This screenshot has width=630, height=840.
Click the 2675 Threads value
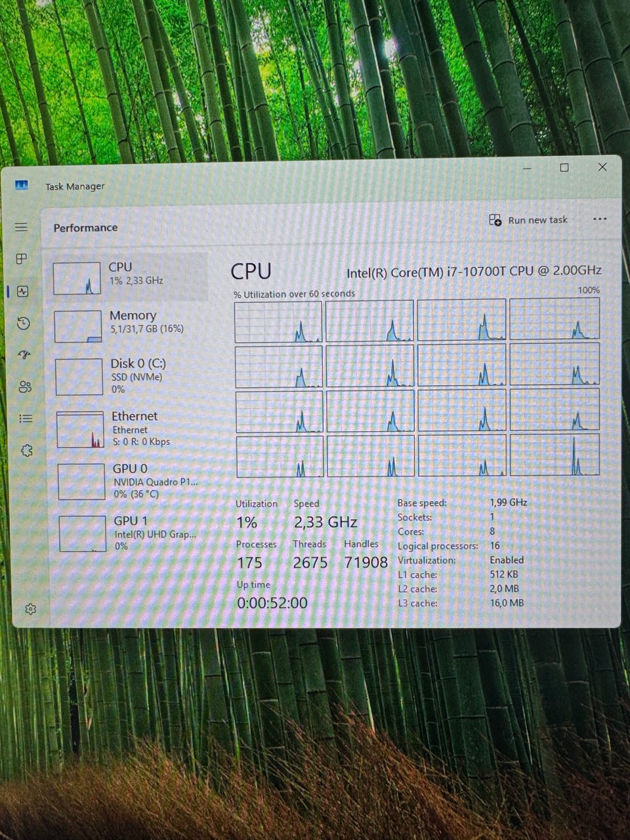[310, 563]
